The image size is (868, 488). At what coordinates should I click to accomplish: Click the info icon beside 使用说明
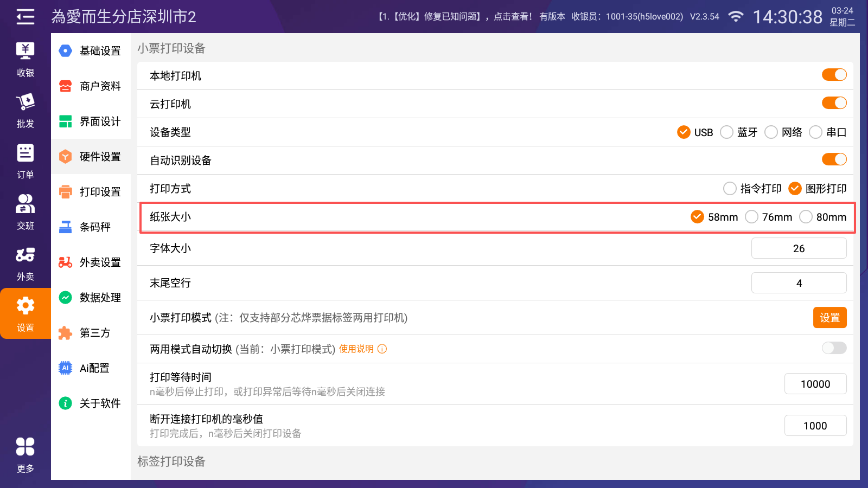pos(382,349)
